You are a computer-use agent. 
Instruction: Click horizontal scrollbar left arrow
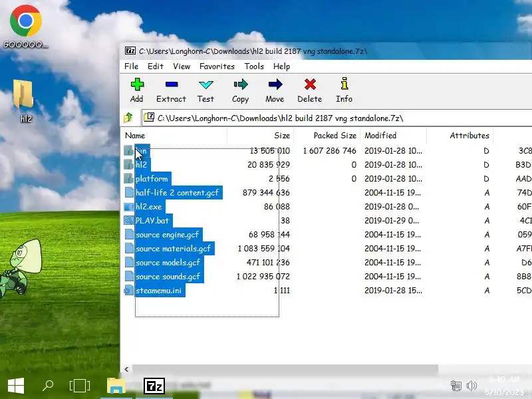pyautogui.click(x=126, y=369)
